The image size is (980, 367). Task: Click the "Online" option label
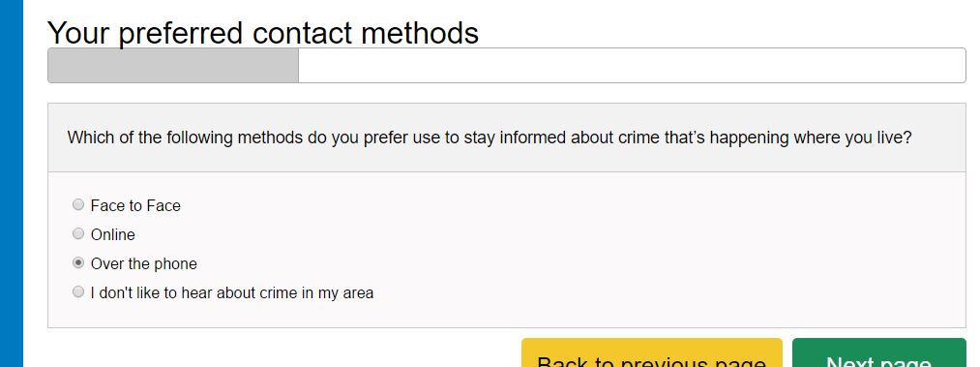click(113, 234)
